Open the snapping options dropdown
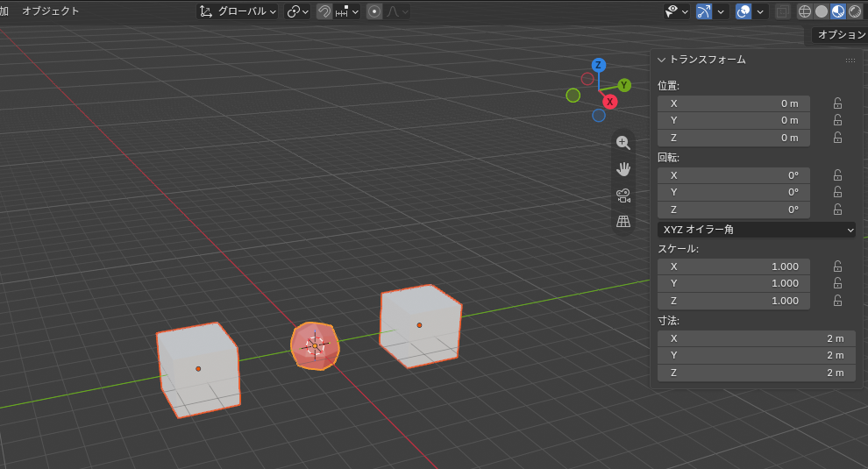 click(x=347, y=11)
